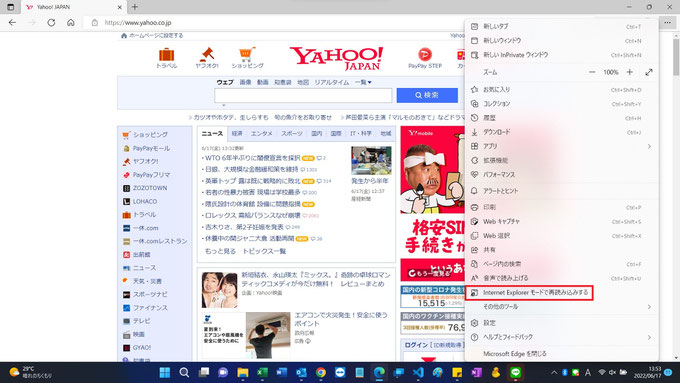This screenshot has height=383, width=680.
Task: Reload the Yahoo page
Action: [x=51, y=23]
